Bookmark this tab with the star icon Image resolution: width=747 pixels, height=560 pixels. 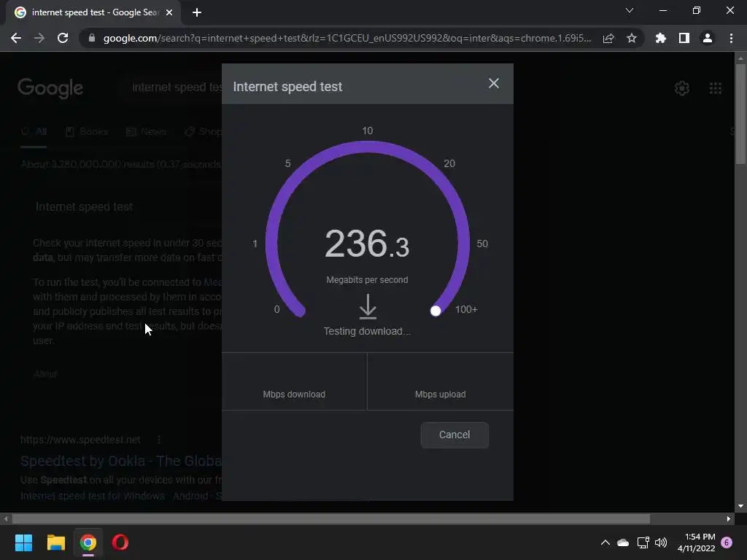point(632,38)
